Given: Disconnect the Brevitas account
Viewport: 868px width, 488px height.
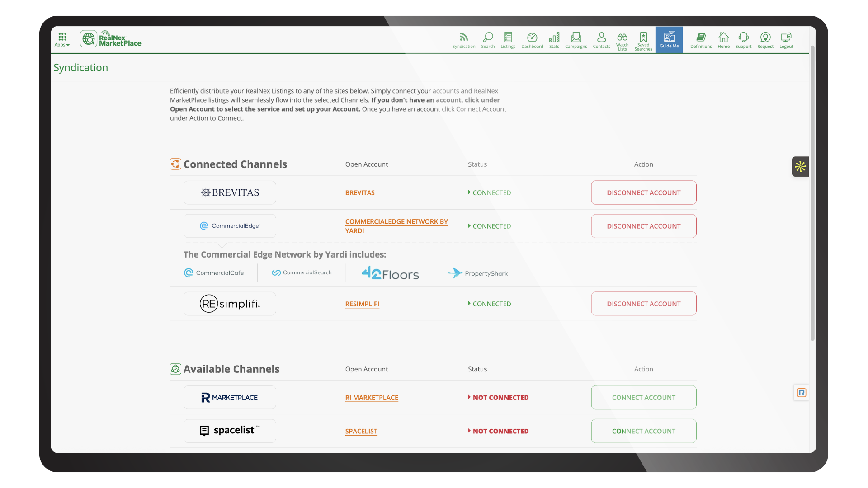Looking at the screenshot, I should click(644, 192).
